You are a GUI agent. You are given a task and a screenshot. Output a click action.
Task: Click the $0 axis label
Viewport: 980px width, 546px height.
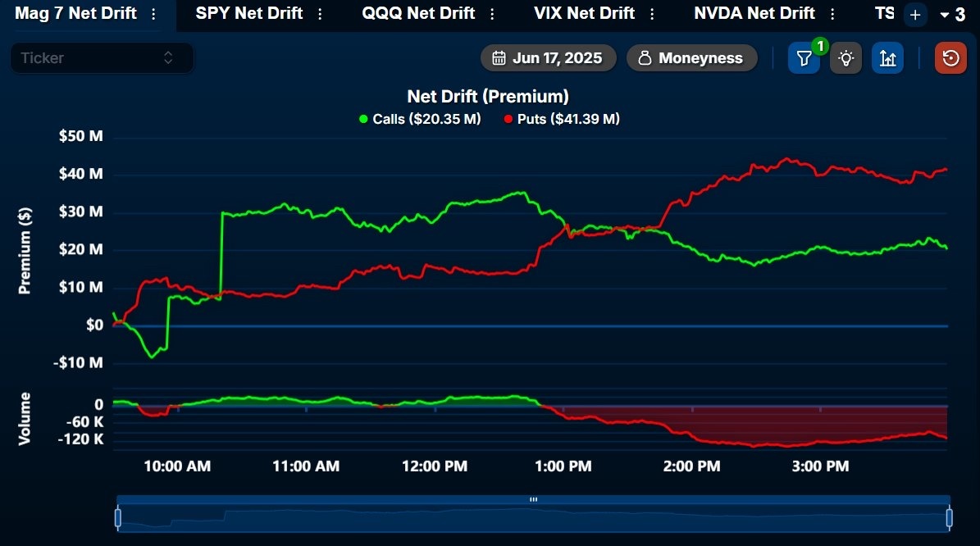(94, 325)
